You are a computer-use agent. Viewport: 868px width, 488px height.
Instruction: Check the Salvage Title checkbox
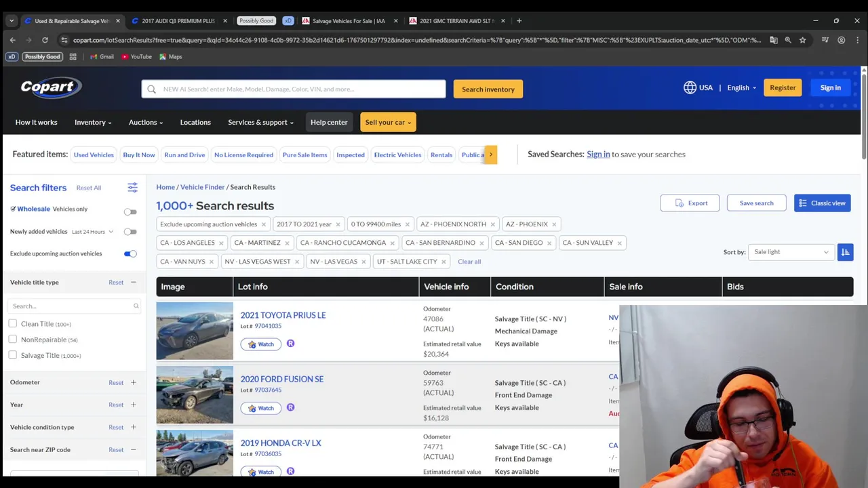(x=12, y=354)
